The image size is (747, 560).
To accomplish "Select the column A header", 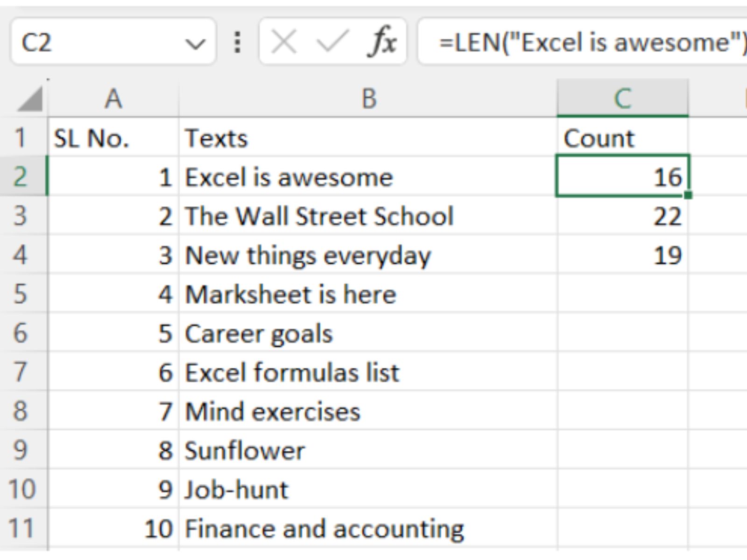I will [x=112, y=98].
